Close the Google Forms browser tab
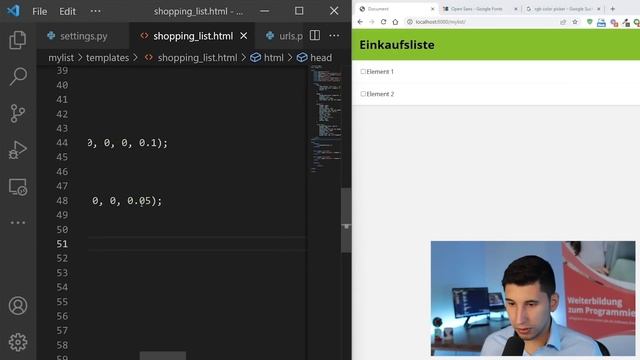 (x=516, y=9)
